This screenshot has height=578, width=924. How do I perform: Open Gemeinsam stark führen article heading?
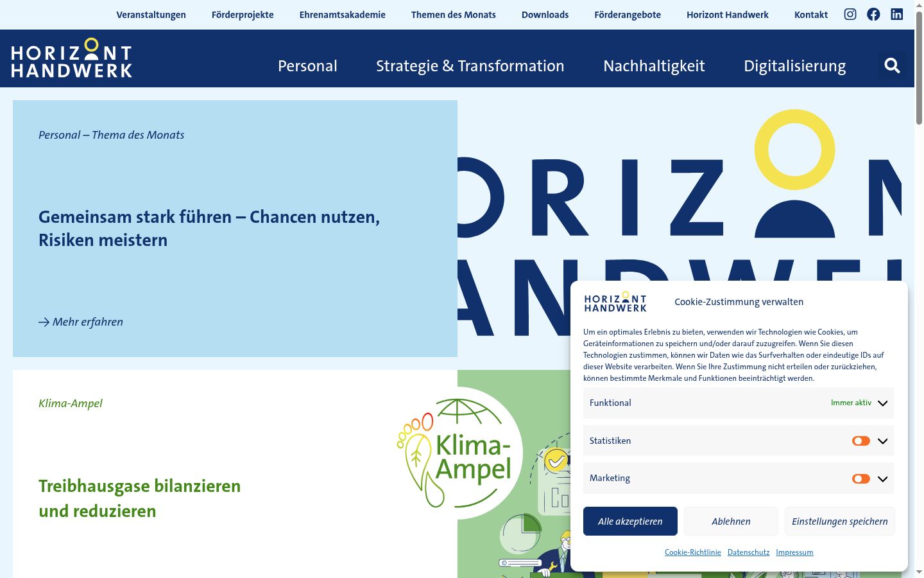pos(209,229)
